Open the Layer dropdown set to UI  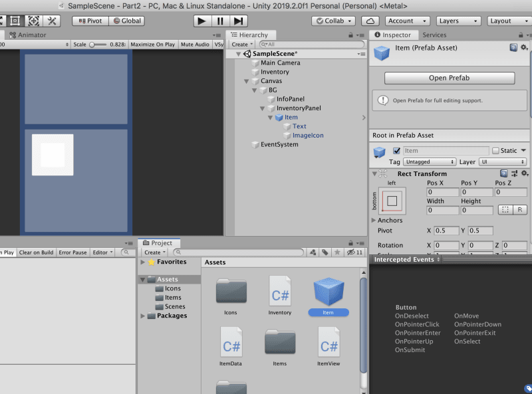click(x=503, y=161)
